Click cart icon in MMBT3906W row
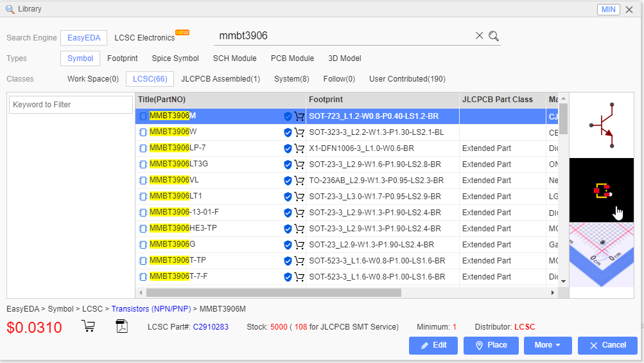Viewport: 644px width, 363px height. pos(299,132)
